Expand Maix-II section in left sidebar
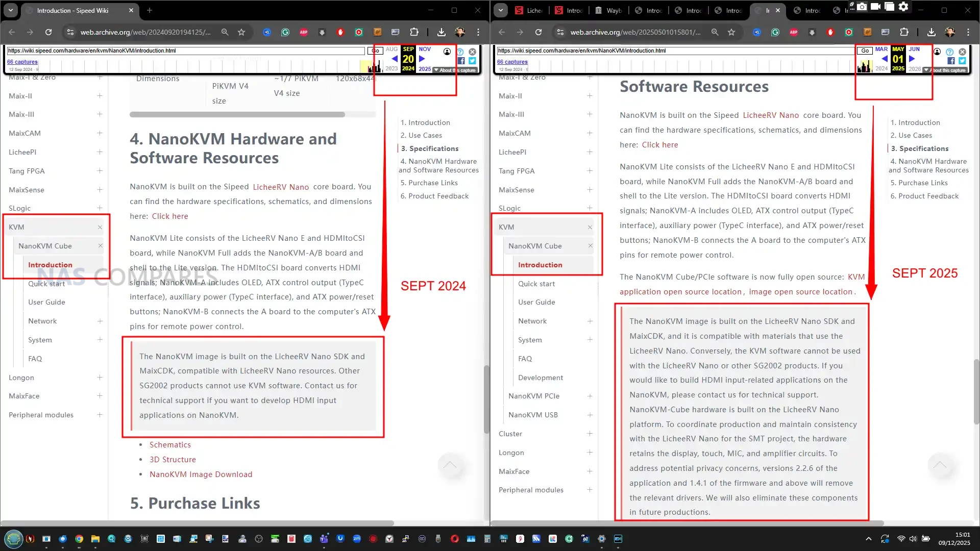 tap(100, 96)
